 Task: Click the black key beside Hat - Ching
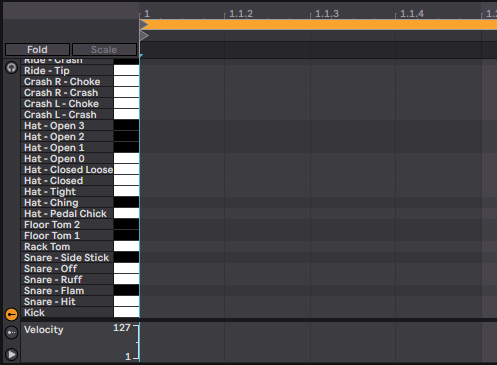tap(126, 203)
